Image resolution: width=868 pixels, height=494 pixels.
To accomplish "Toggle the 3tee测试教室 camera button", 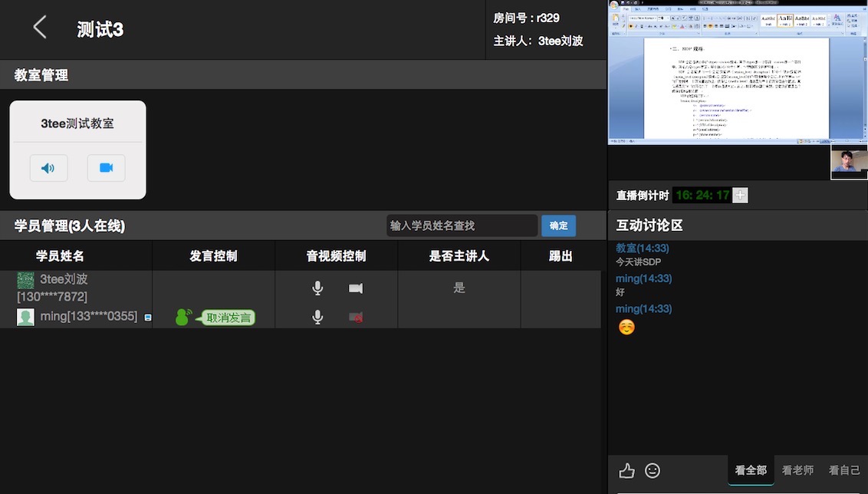I will tap(106, 168).
